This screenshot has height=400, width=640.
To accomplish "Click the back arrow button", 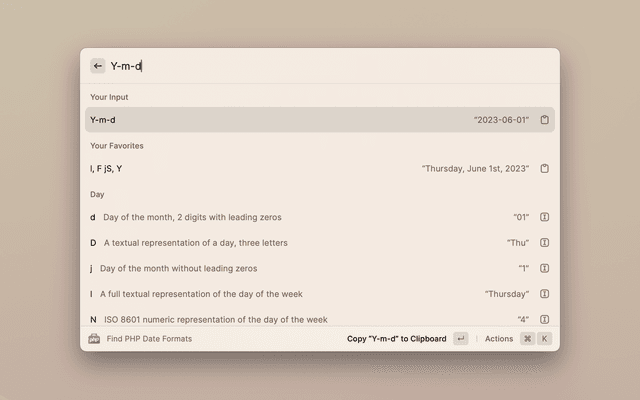I will (x=98, y=66).
